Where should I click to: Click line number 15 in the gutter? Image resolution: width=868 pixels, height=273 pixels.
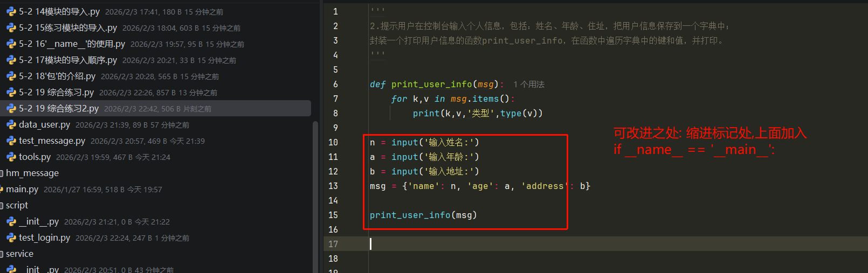click(333, 215)
